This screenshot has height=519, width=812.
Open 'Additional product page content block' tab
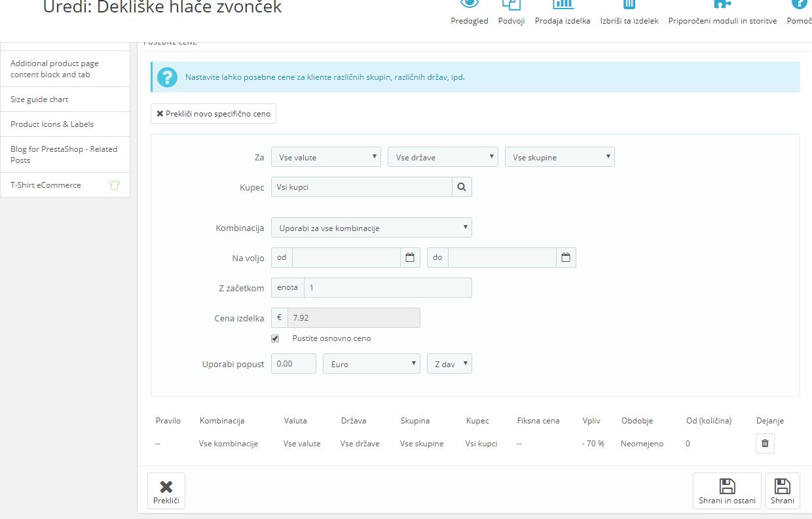tap(65, 69)
